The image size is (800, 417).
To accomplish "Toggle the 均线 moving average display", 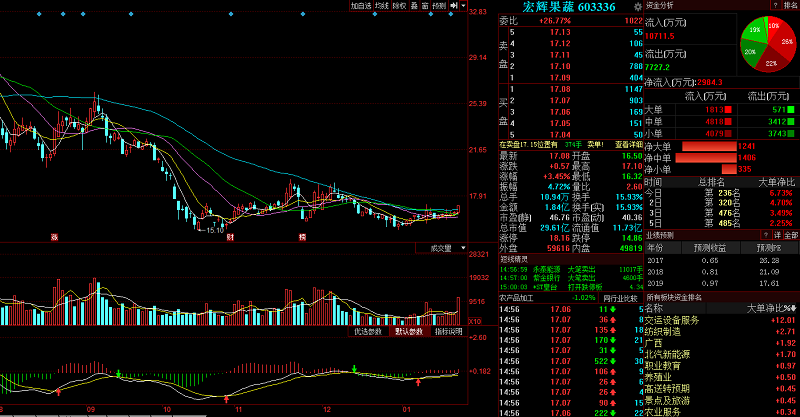I will coord(382,6).
